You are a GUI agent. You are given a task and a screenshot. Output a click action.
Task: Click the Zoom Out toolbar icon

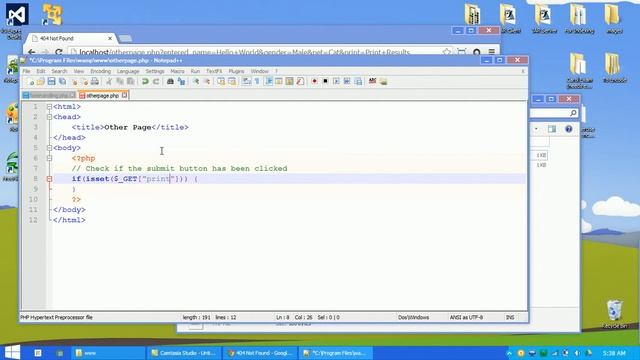[x=207, y=82]
